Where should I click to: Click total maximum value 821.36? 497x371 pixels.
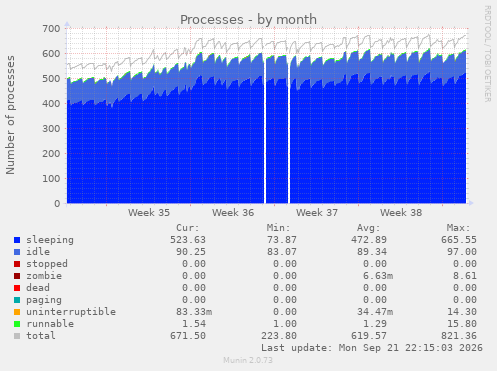pyautogui.click(x=459, y=336)
